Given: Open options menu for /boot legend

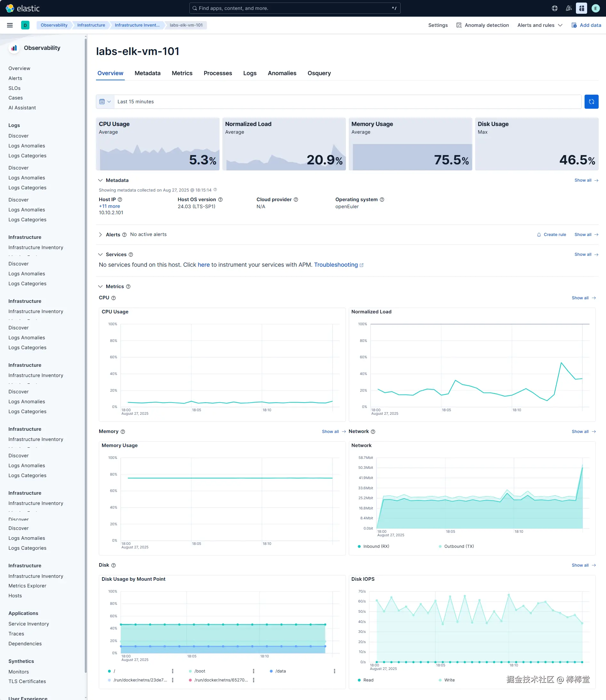Looking at the screenshot, I should pos(253,671).
